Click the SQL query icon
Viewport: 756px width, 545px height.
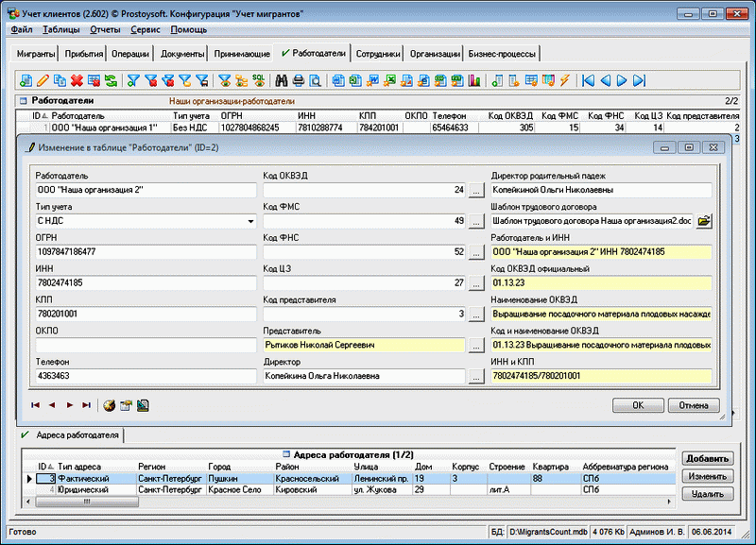258,81
